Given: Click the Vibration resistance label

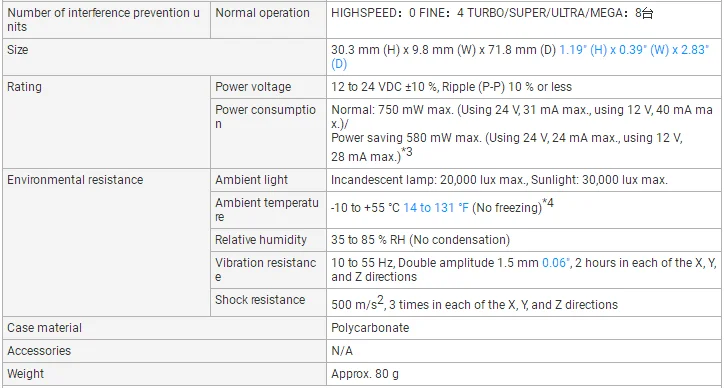Looking at the screenshot, I should pyautogui.click(x=265, y=270).
